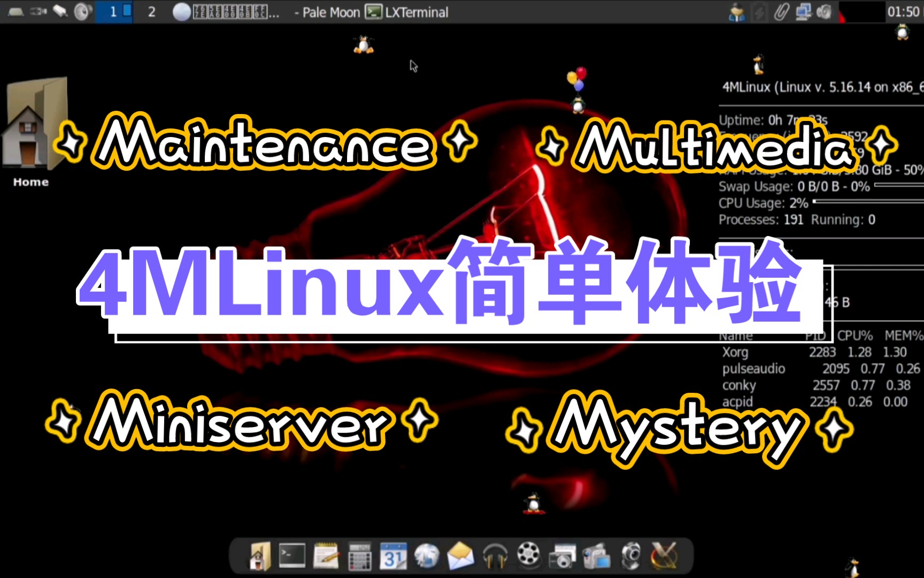This screenshot has width=924, height=578.
Task: Switch to workspace 2
Action: tap(151, 12)
